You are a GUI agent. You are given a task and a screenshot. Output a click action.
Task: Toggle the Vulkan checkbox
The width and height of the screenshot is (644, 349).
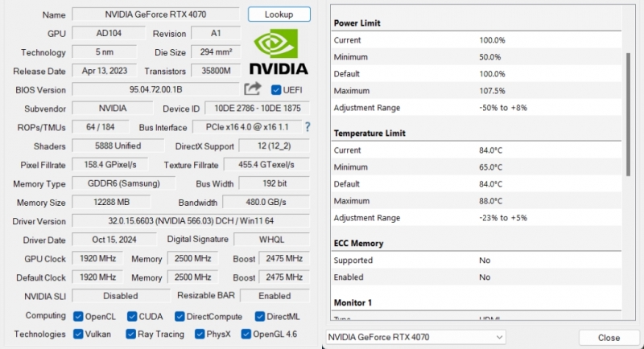78,334
